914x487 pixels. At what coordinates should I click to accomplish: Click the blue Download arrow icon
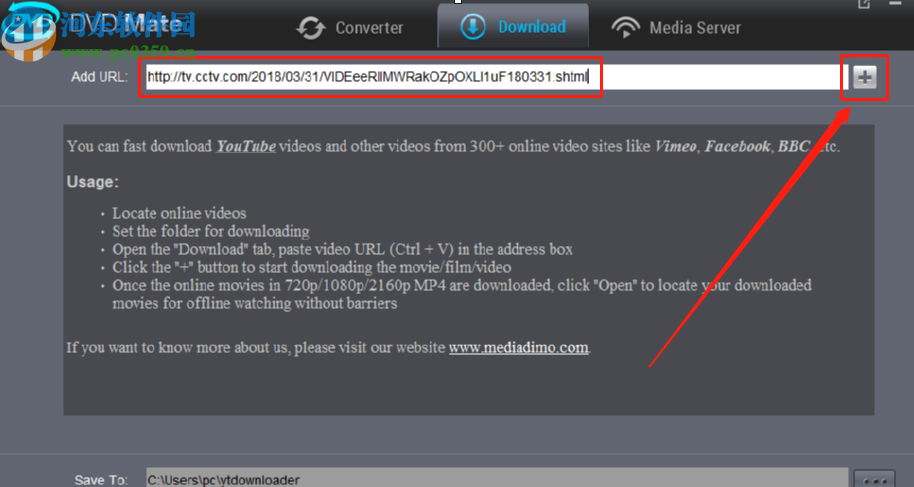click(x=473, y=27)
